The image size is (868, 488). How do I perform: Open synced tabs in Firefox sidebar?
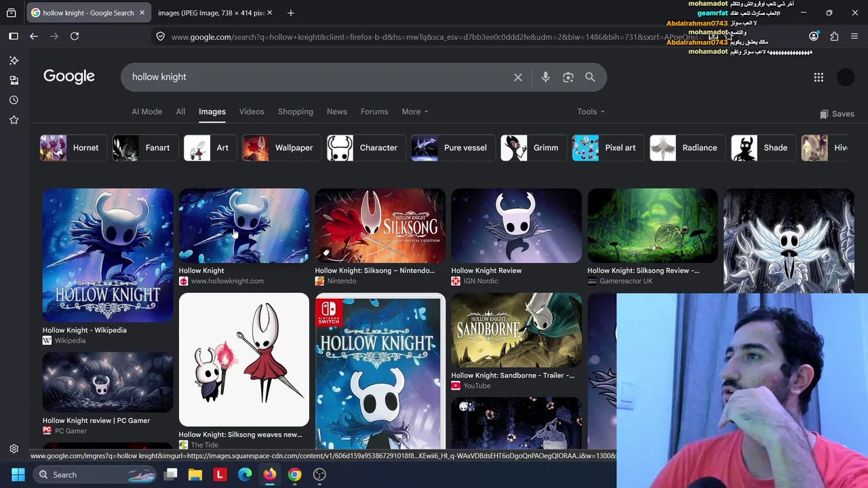(14, 80)
